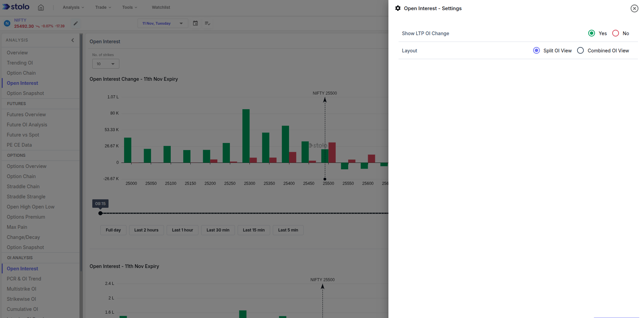Viewport: 644px width, 318px height.
Task: Click the NIFTY symbol badge icon
Action: (7, 23)
